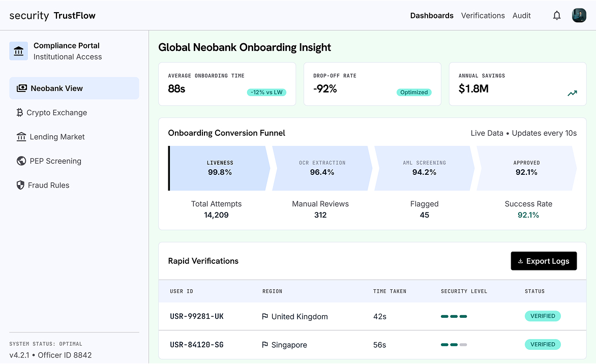Click Total Attempts value 14,209
The height and width of the screenshot is (364, 596).
click(216, 215)
